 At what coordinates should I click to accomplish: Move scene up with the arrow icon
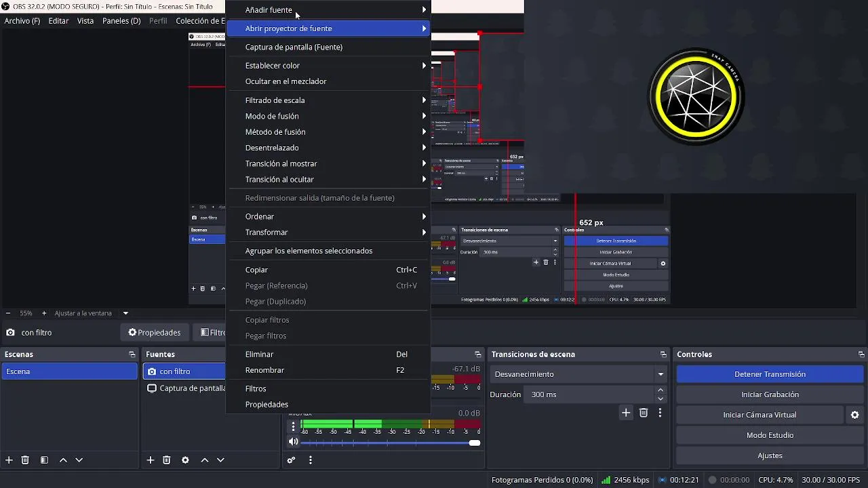point(63,460)
